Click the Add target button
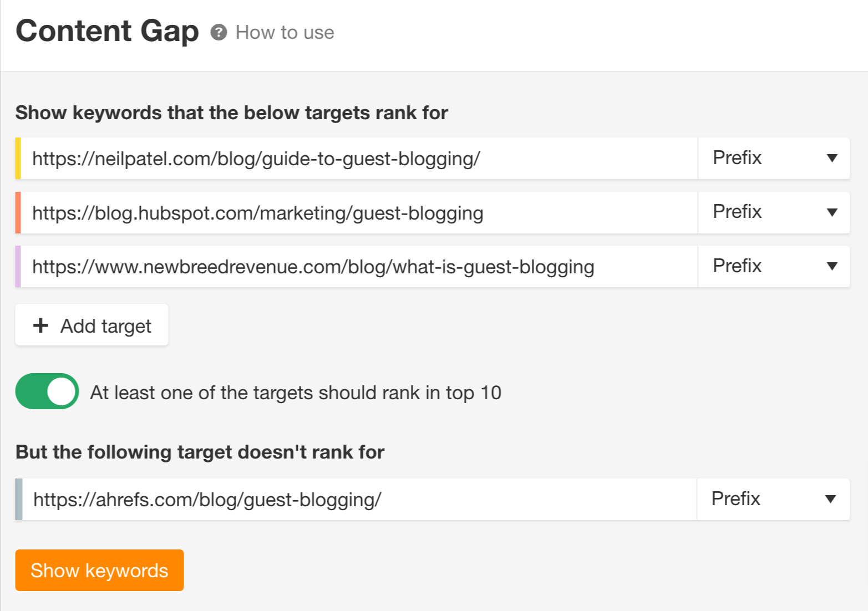 (x=92, y=325)
